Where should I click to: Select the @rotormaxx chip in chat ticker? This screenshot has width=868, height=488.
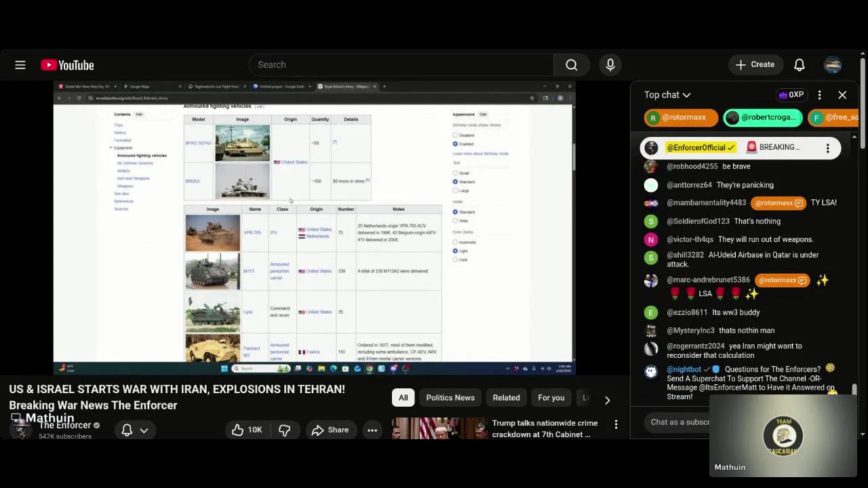point(680,117)
